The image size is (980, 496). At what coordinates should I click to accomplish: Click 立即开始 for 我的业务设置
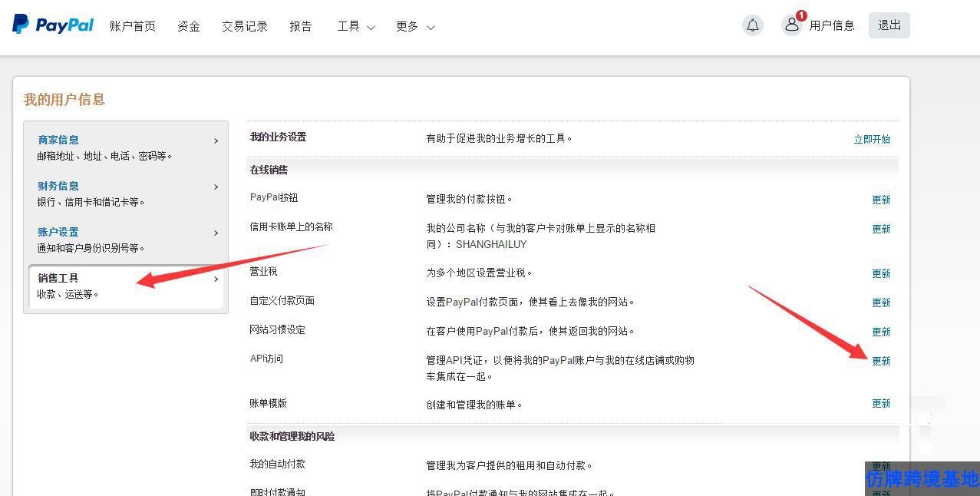(x=872, y=139)
